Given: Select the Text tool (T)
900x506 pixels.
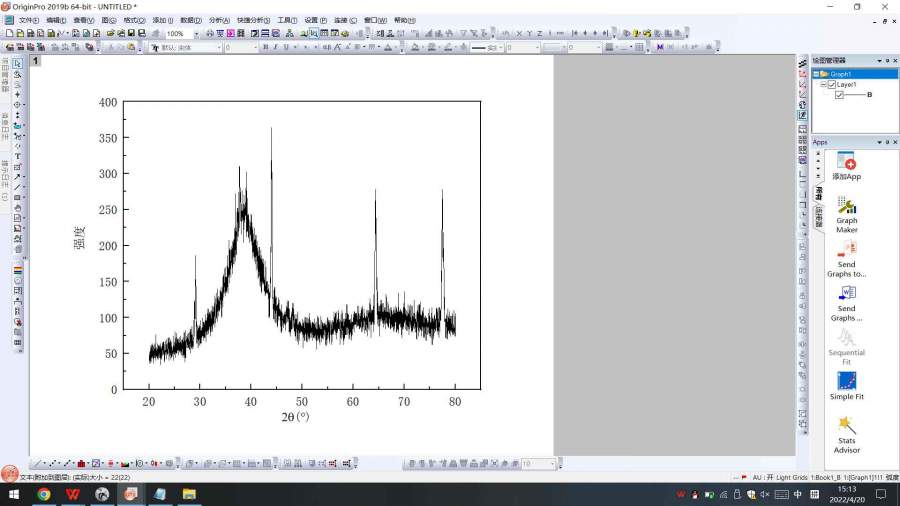Looking at the screenshot, I should (x=17, y=156).
